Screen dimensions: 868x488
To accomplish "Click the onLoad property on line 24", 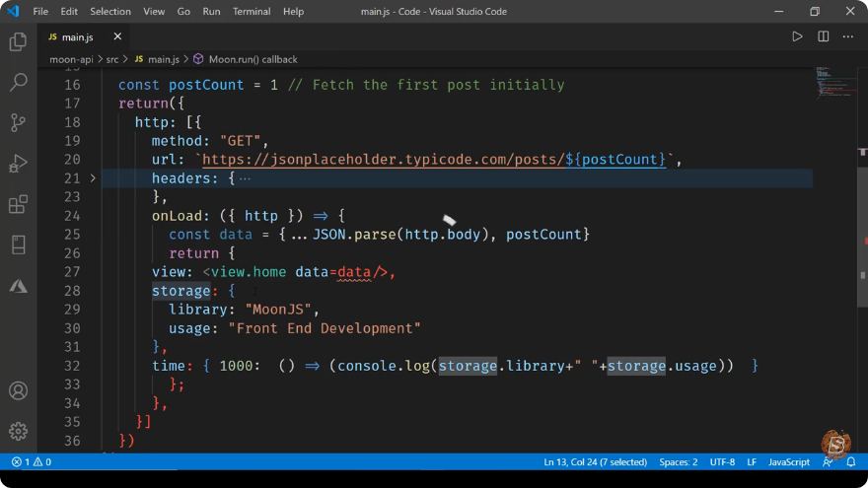I will [x=178, y=216].
